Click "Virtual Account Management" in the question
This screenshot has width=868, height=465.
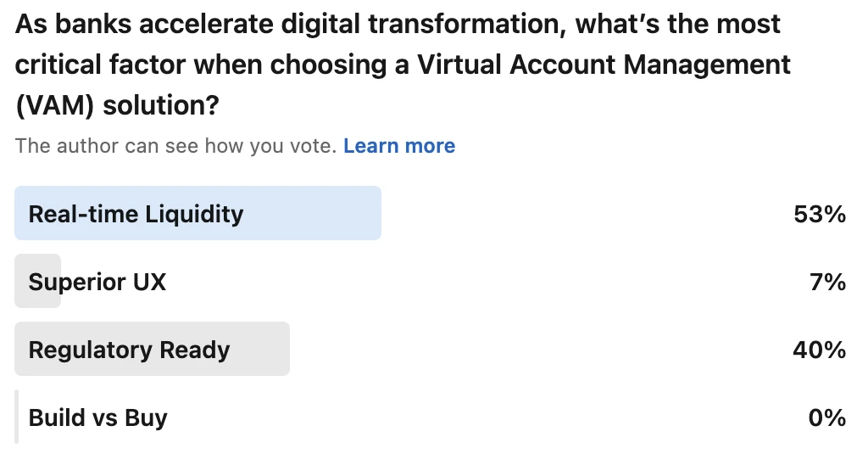(604, 64)
